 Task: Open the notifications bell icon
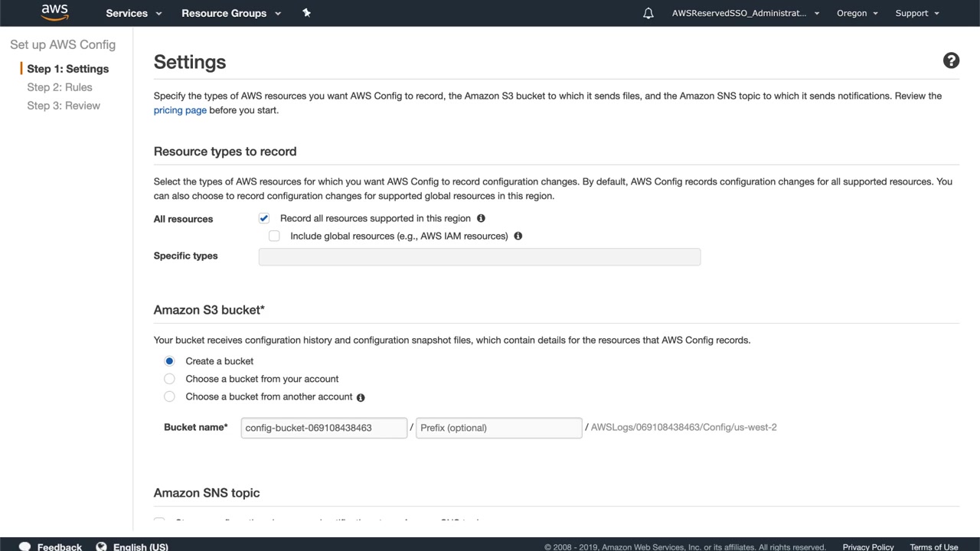click(648, 13)
